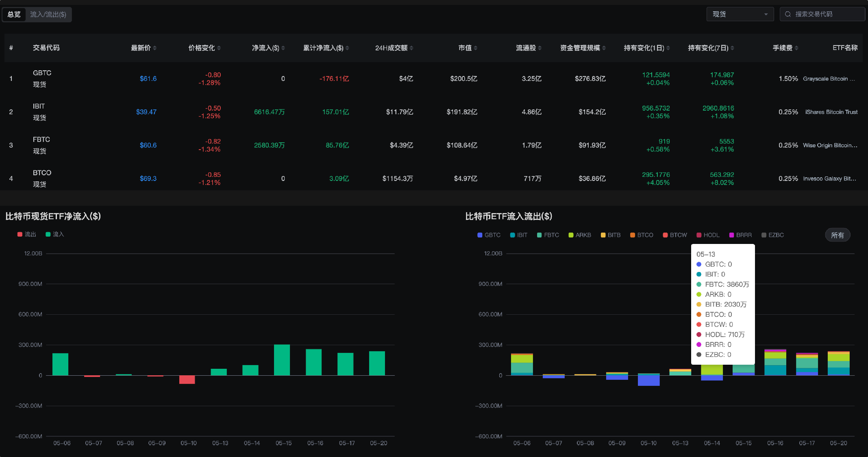Expand the truncated Grayscale Bitcoin ETF name
This screenshot has height=457, width=868.
[830, 78]
